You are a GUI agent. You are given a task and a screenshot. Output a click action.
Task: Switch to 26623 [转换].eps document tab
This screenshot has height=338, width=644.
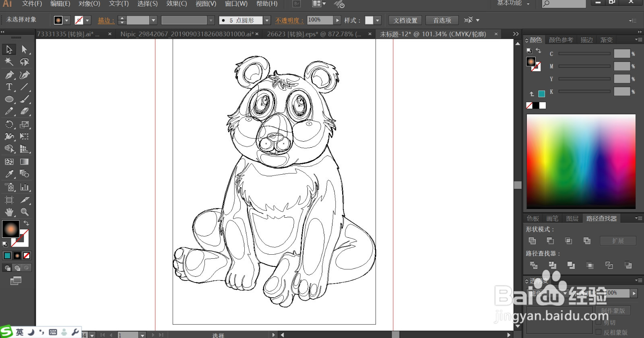pos(314,34)
